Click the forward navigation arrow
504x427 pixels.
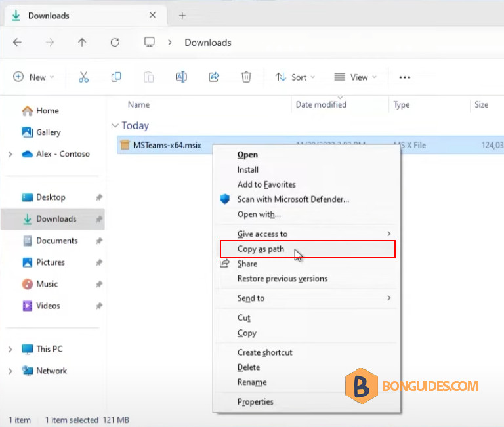pos(50,42)
